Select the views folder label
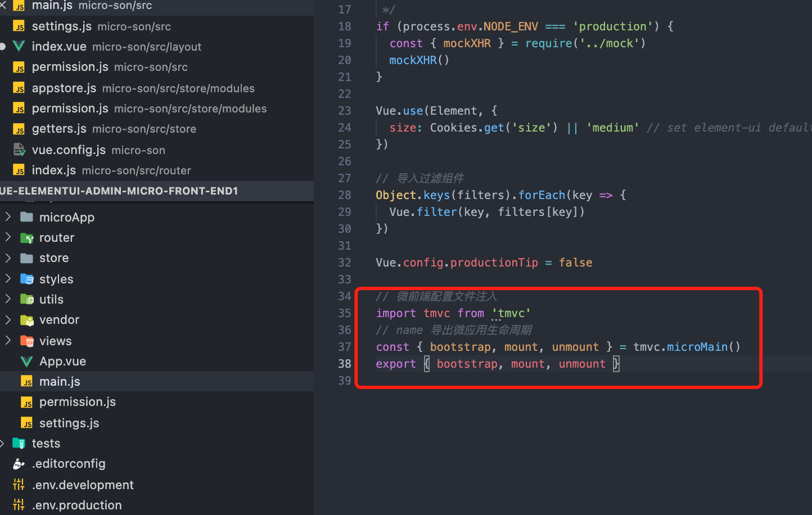This screenshot has width=812, height=515. coord(56,341)
